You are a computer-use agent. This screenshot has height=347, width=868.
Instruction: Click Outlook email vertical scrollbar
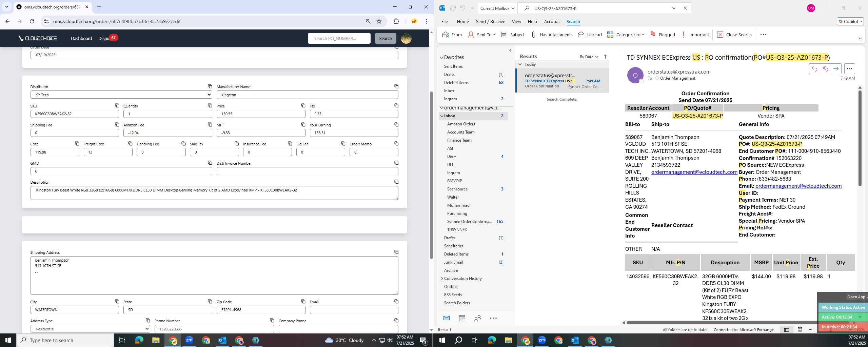tap(860, 138)
